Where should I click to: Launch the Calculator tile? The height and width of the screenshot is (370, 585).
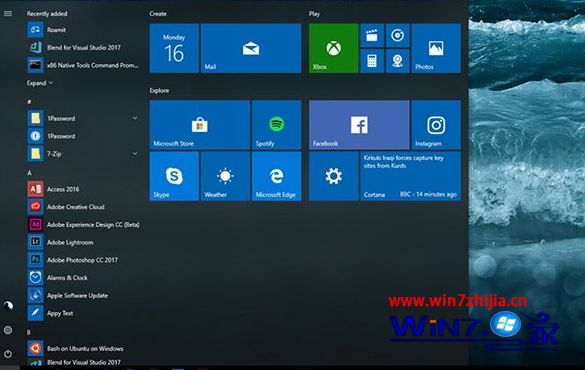click(372, 61)
